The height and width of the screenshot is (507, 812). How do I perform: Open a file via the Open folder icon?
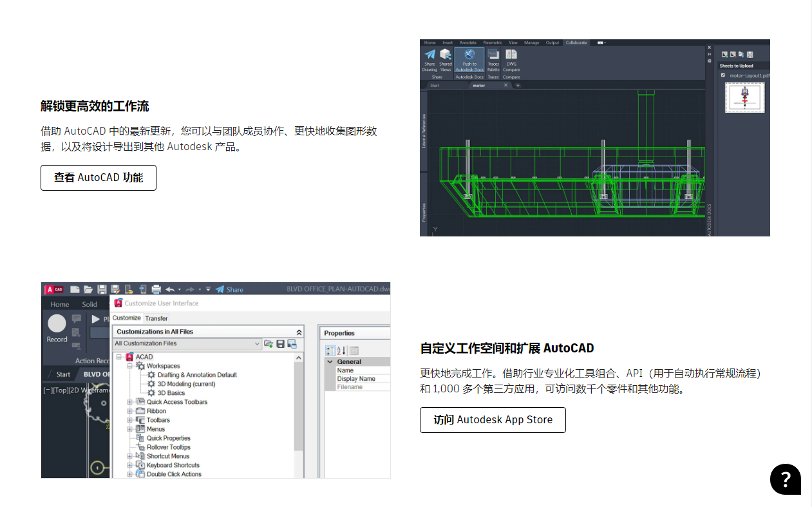[x=89, y=289]
